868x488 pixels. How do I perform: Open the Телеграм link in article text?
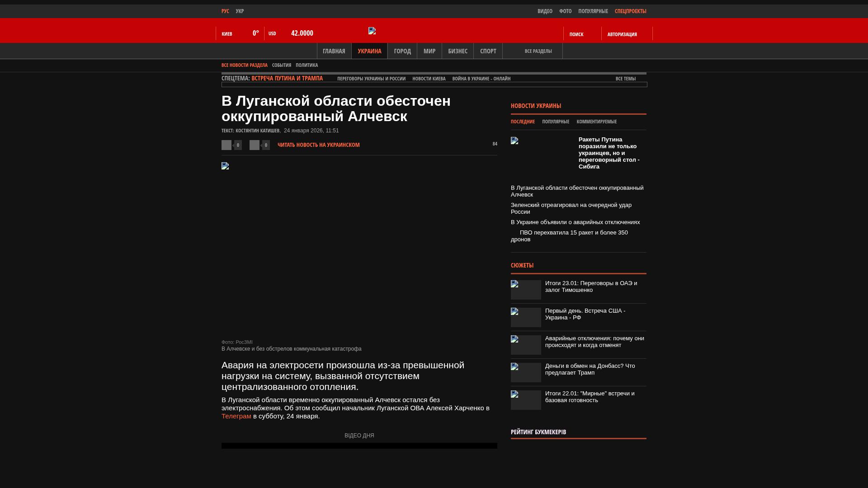pyautogui.click(x=236, y=416)
